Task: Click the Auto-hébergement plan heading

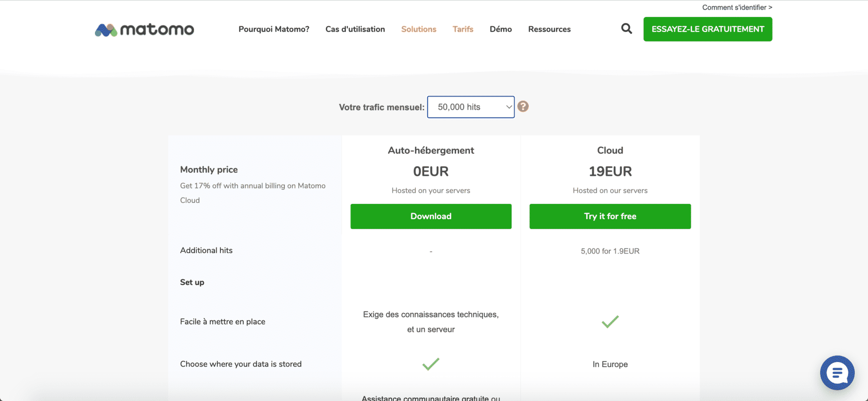Action: point(431,150)
